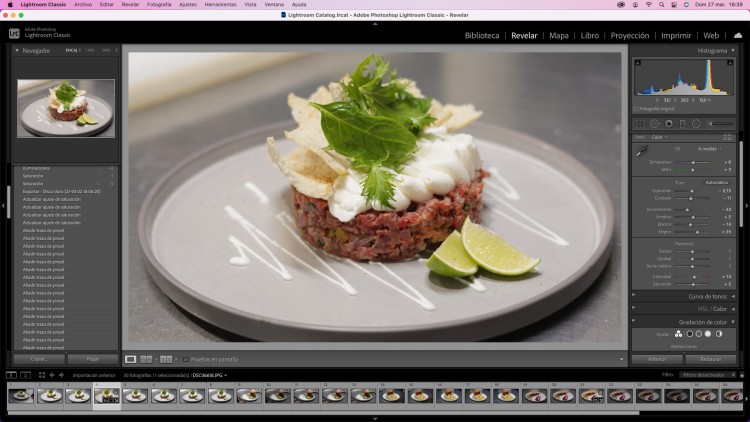Choose the graduated filter tool icon

coord(683,124)
